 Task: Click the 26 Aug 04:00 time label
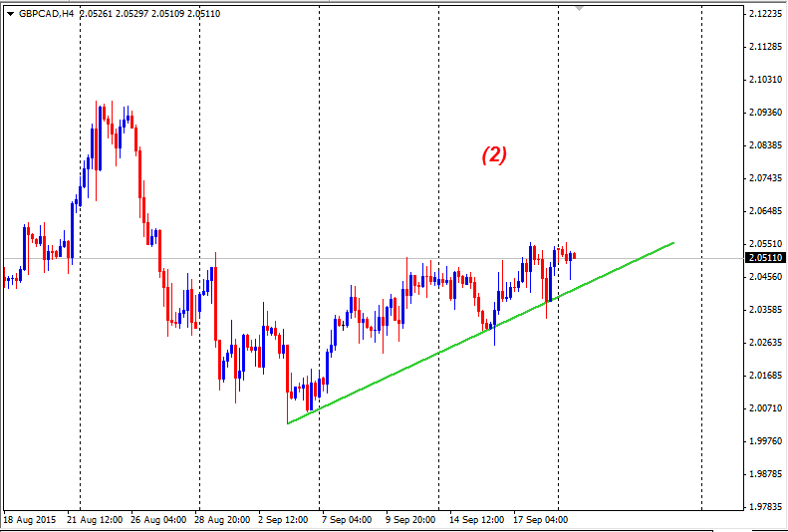(158, 519)
